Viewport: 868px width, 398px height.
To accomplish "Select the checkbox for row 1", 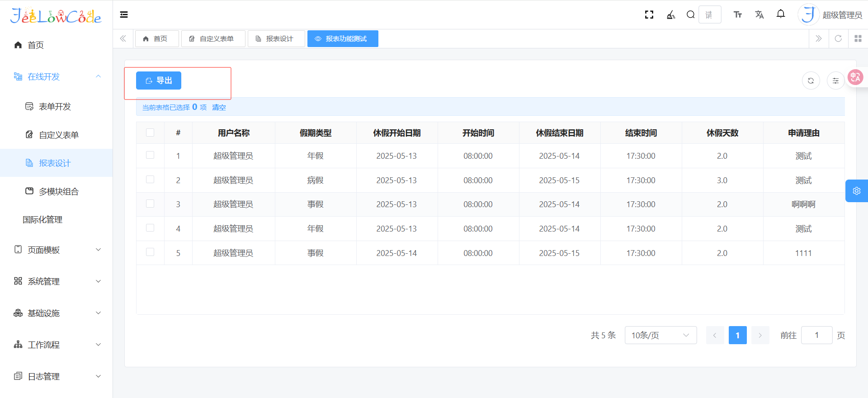I will pyautogui.click(x=150, y=155).
